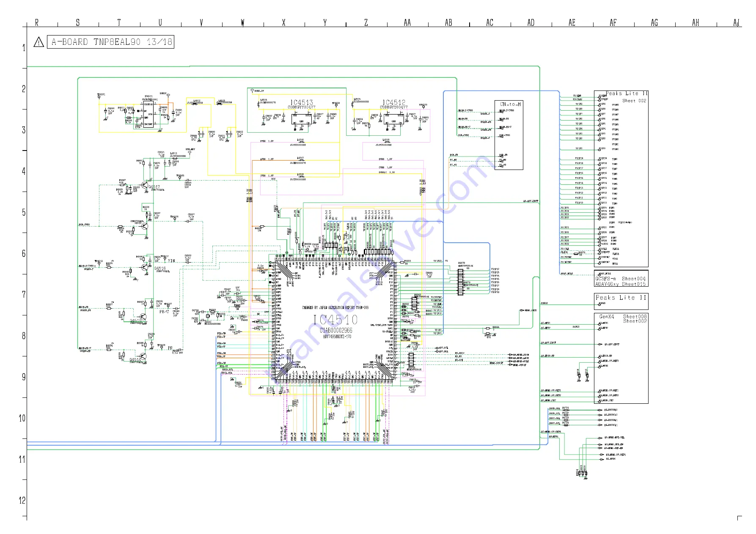This screenshot has width=756, height=534.
Task: Click the Q4514 transistor label
Action: [135, 361]
